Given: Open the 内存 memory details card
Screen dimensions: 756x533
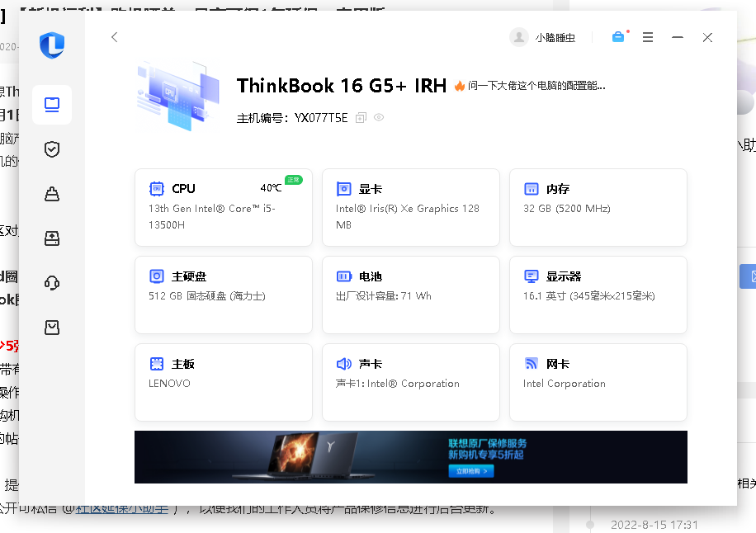Looking at the screenshot, I should tap(598, 207).
